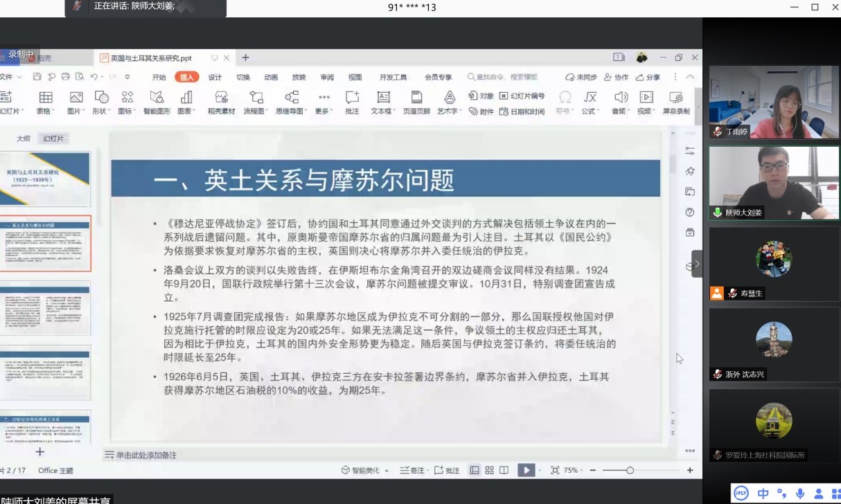This screenshot has width=841, height=504.
Task: Open the 动画 animation tab
Action: (x=271, y=77)
